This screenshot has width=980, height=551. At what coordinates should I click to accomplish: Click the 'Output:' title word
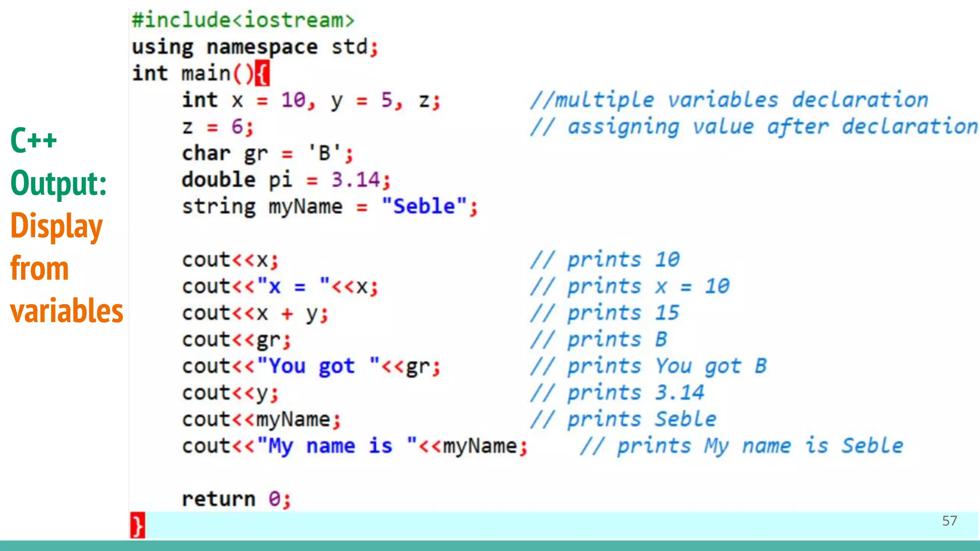(58, 183)
